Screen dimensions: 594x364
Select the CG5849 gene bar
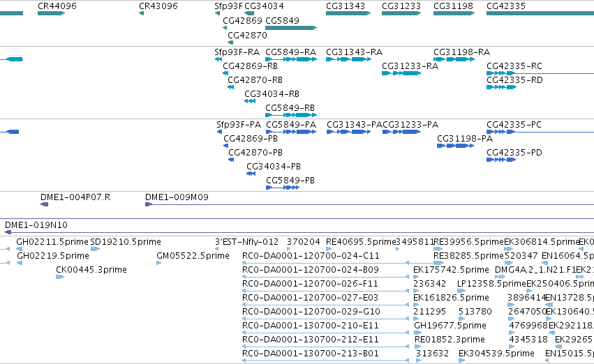291,28
